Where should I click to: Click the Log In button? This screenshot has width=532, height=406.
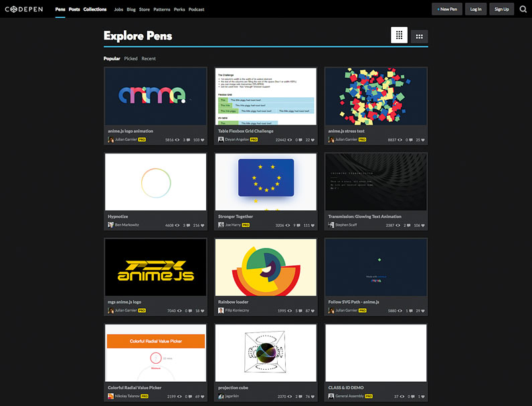pyautogui.click(x=476, y=9)
